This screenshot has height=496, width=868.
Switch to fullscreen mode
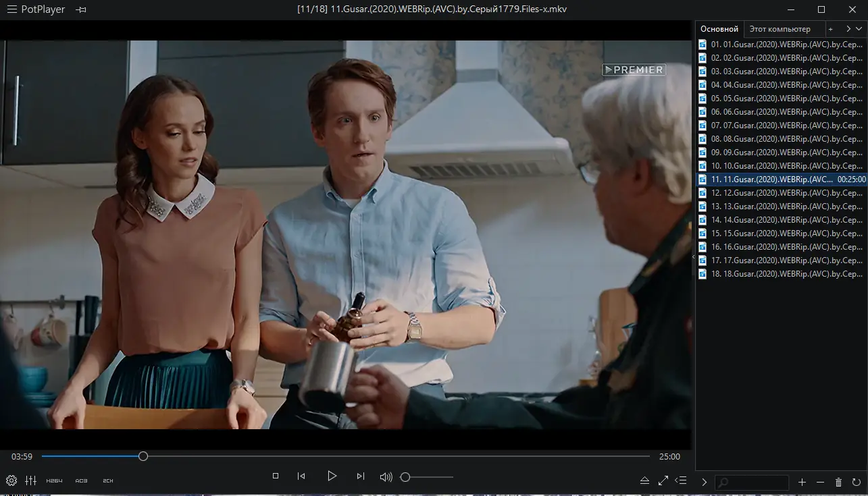tap(663, 480)
